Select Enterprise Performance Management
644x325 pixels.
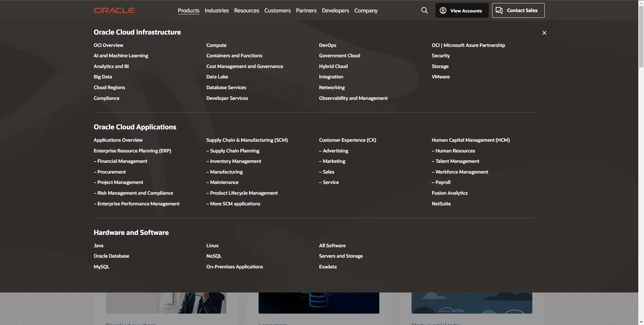click(137, 204)
